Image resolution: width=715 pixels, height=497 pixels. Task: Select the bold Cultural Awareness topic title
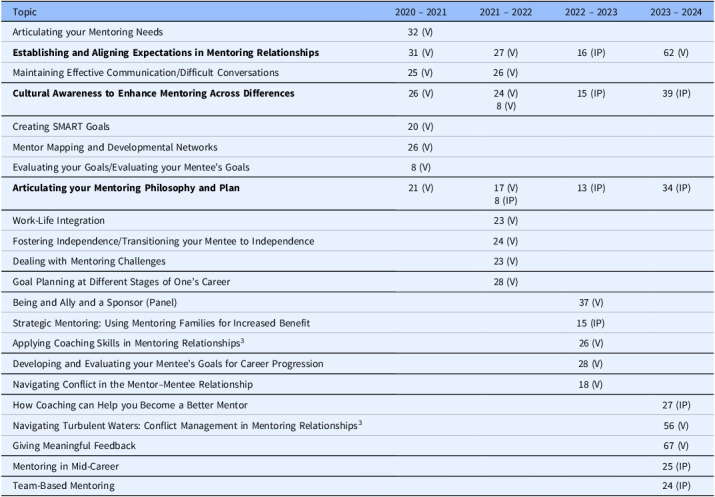tap(153, 93)
